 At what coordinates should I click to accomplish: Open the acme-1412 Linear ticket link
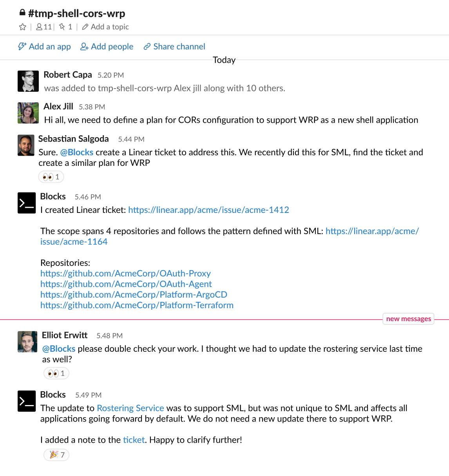click(x=208, y=210)
